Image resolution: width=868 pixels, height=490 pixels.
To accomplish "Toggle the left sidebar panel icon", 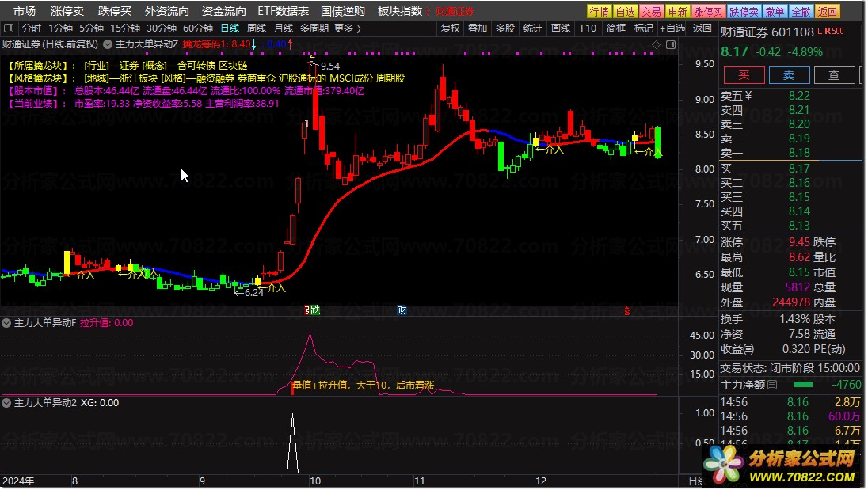I will 9,28.
